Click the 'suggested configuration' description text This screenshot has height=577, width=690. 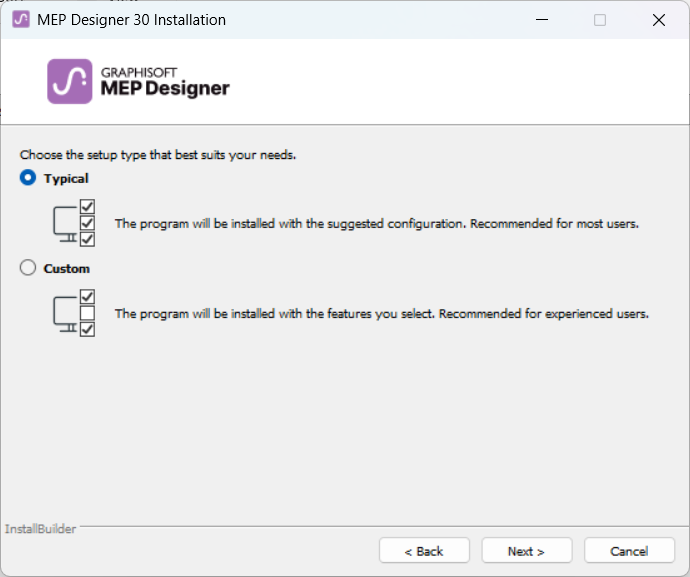377,224
